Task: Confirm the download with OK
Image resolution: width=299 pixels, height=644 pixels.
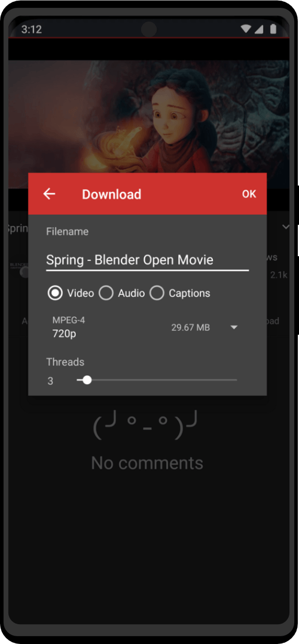Action: 249,194
